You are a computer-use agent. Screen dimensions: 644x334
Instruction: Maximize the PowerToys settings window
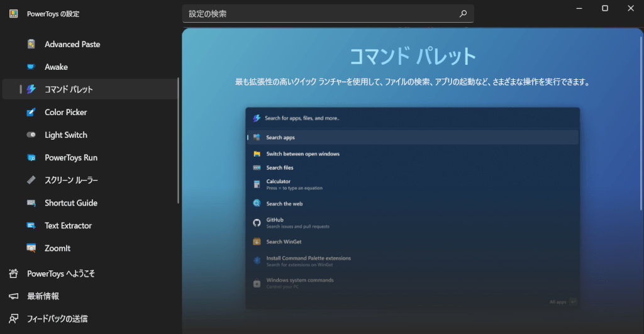605,8
